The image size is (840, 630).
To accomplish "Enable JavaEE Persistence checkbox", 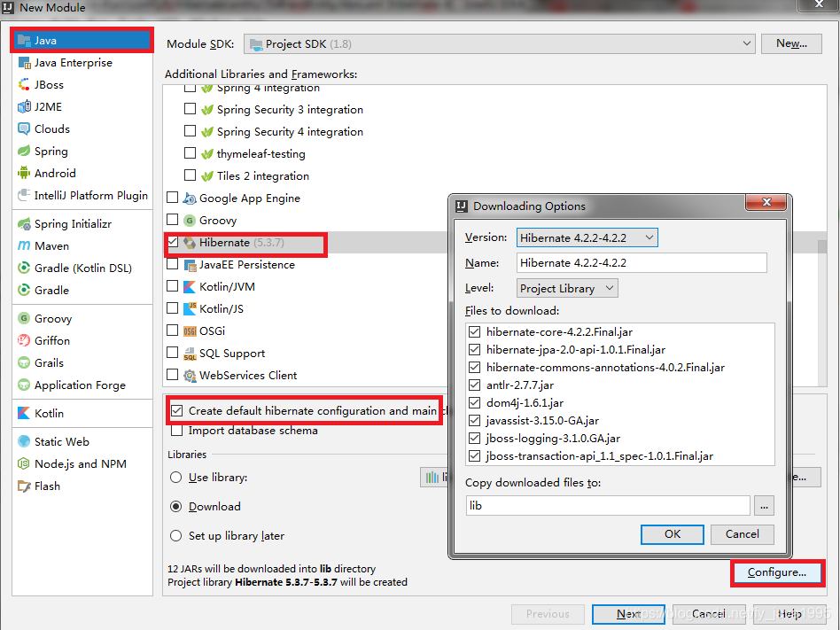I will coord(173,264).
